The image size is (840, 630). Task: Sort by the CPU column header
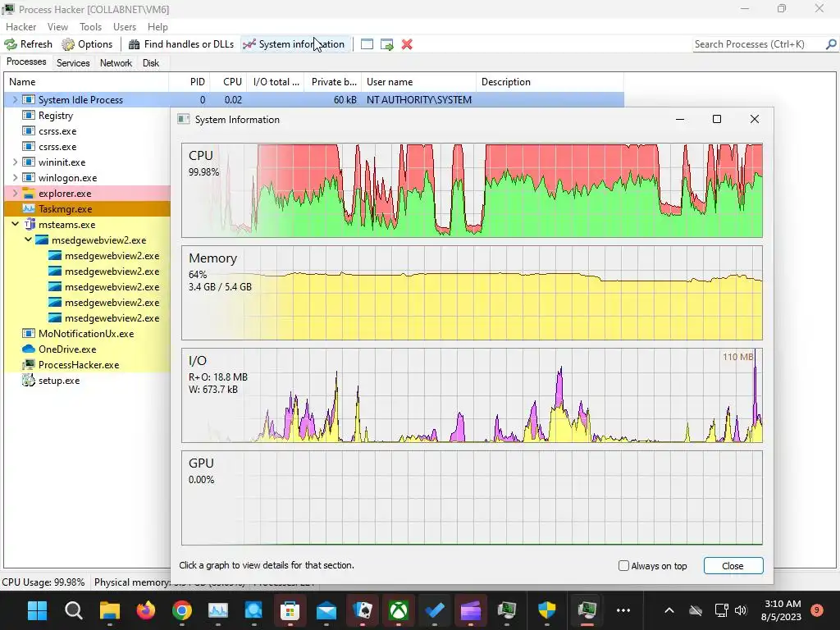(x=228, y=82)
